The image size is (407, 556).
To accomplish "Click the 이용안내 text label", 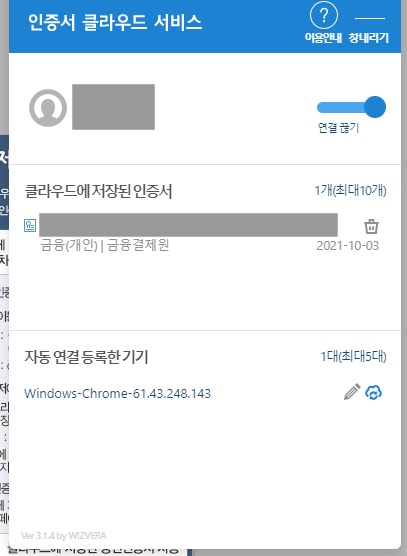I will click(323, 38).
